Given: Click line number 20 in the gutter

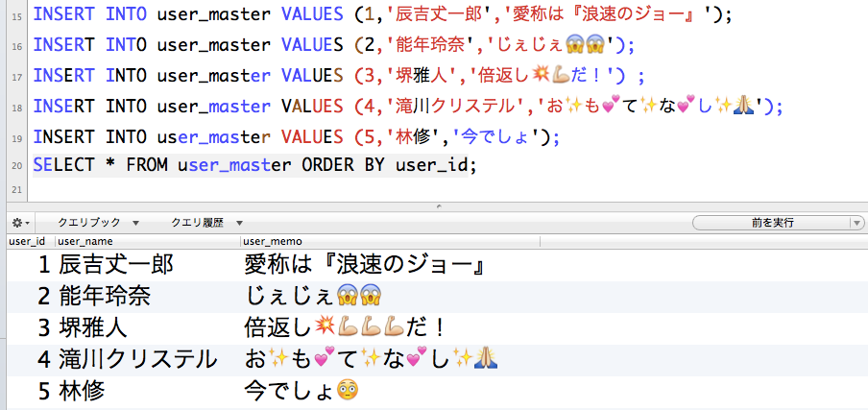Looking at the screenshot, I should (x=16, y=166).
